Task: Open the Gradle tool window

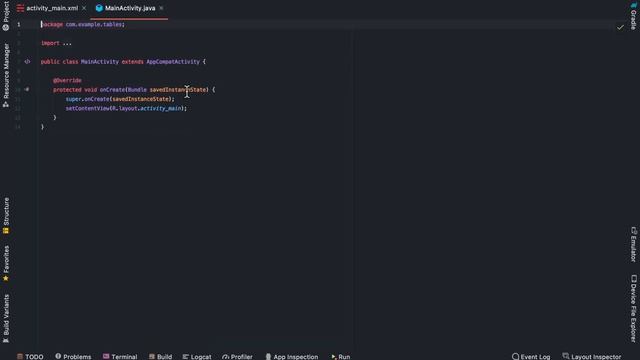Action: pyautogui.click(x=633, y=16)
